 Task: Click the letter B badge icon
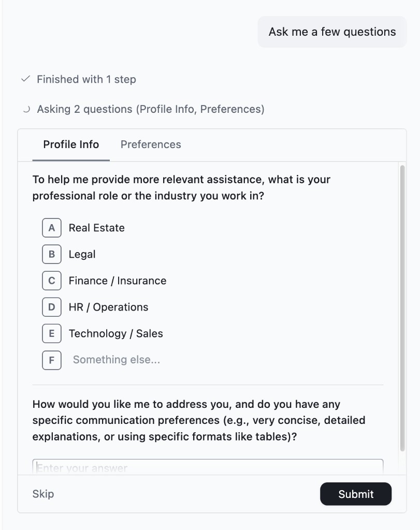pos(51,254)
